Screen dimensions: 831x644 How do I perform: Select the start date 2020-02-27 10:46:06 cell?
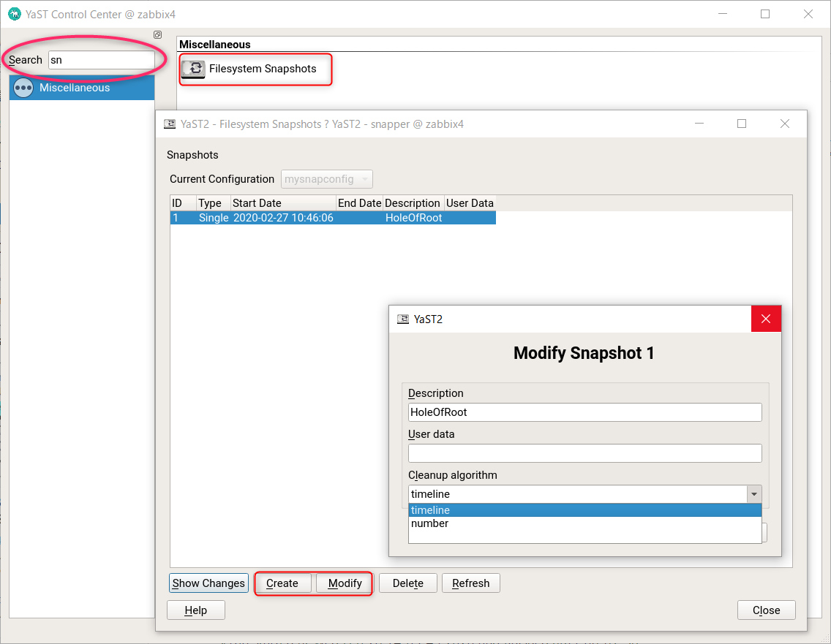point(283,218)
